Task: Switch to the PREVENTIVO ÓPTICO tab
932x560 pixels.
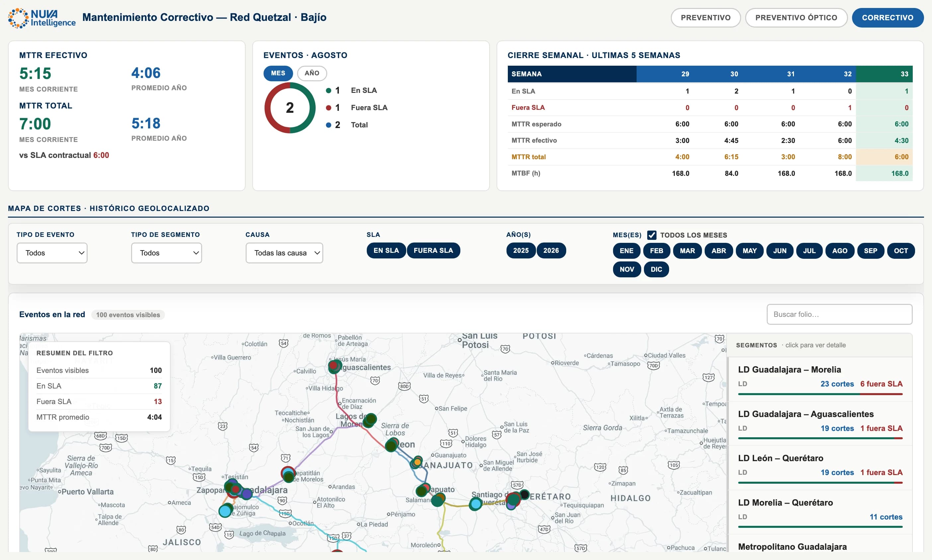Action: pyautogui.click(x=796, y=18)
